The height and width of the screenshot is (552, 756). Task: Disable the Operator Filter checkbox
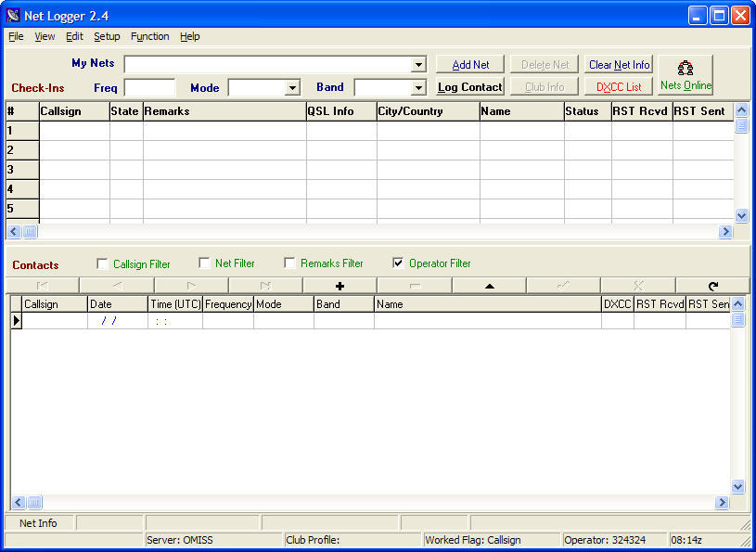(398, 263)
